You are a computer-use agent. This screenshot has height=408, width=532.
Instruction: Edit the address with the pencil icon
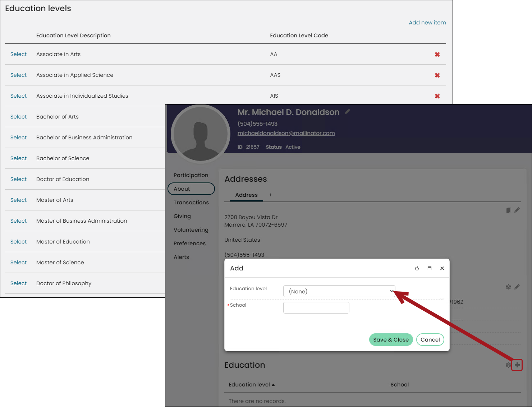517,210
